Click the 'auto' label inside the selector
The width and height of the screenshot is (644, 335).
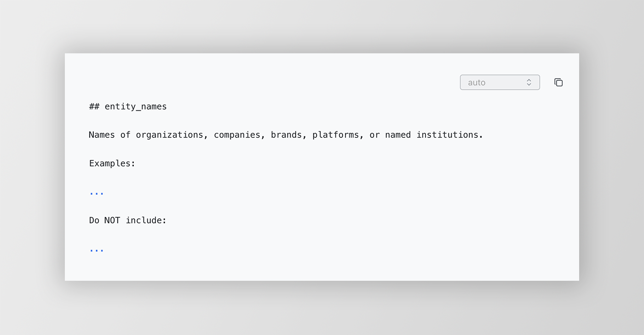pos(477,82)
